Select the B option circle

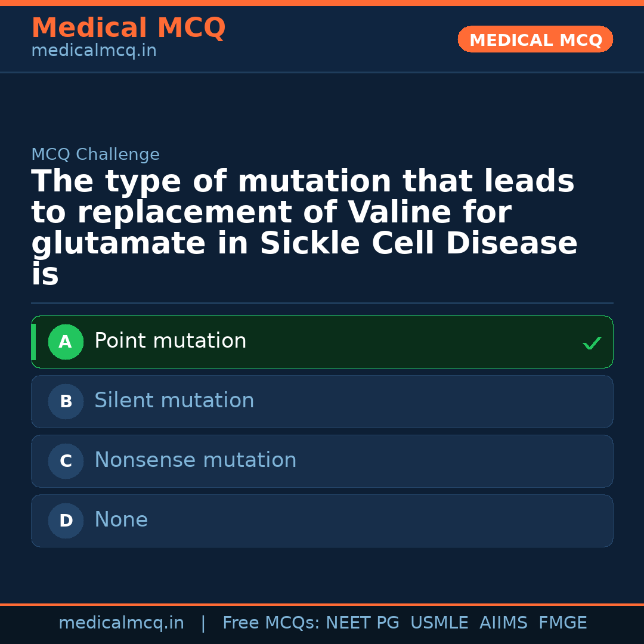[x=66, y=402]
